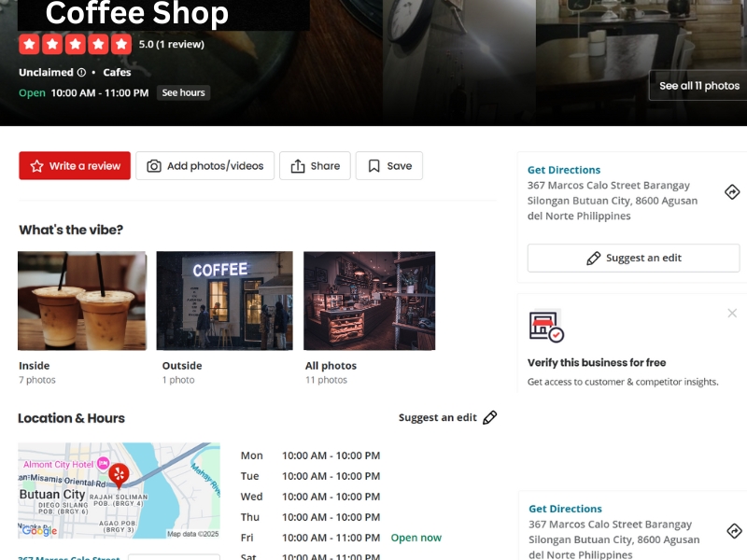Click the 7 photos count

[x=37, y=380]
